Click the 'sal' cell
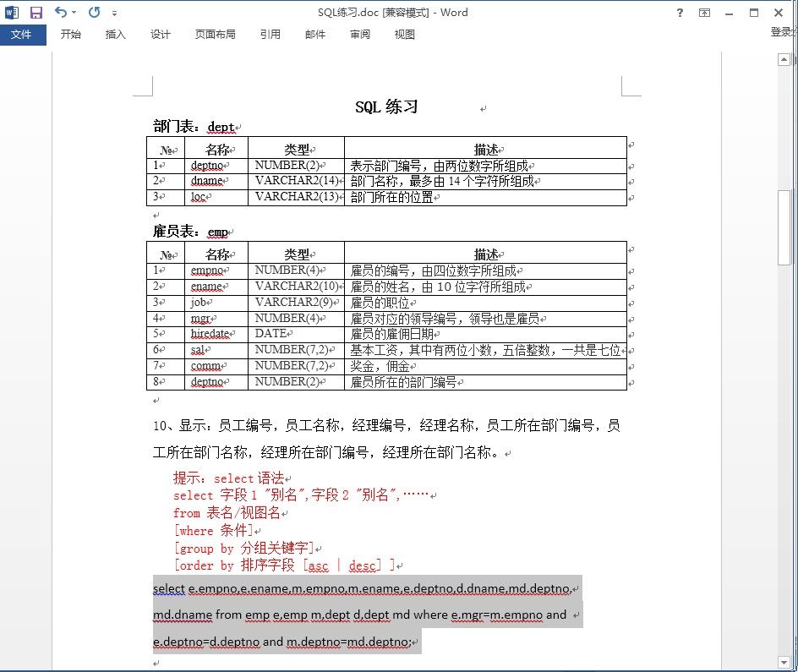This screenshot has width=798, height=672. tap(216, 350)
